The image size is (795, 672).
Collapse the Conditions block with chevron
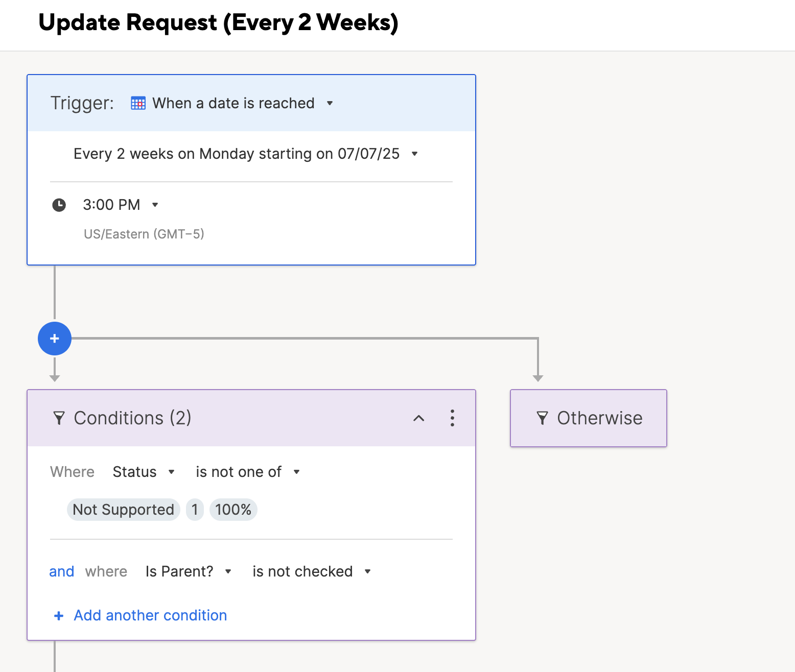point(419,418)
